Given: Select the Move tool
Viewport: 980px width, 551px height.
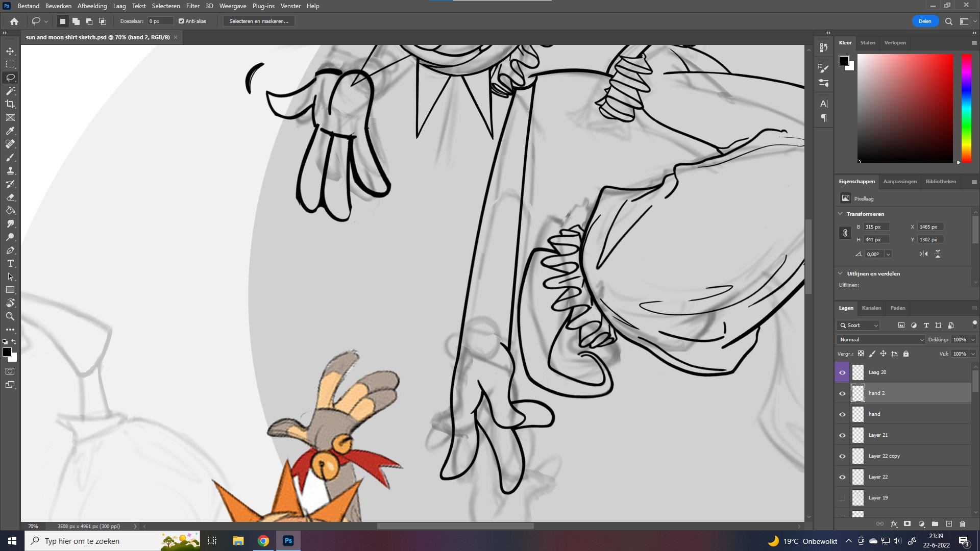Looking at the screenshot, I should tap(10, 51).
